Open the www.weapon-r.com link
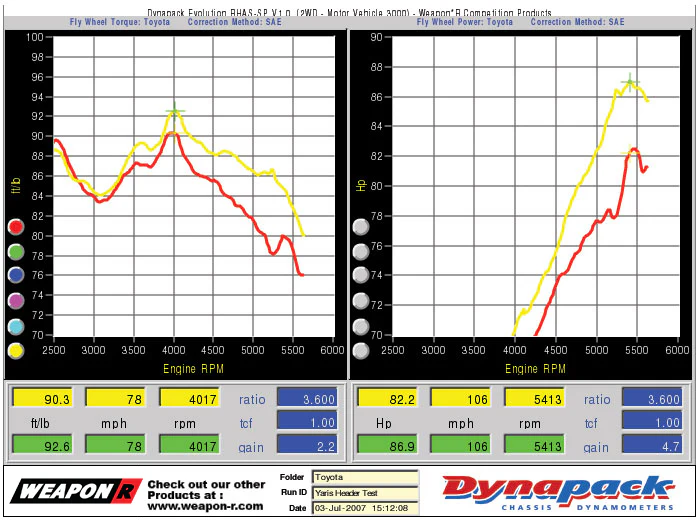 click(206, 506)
